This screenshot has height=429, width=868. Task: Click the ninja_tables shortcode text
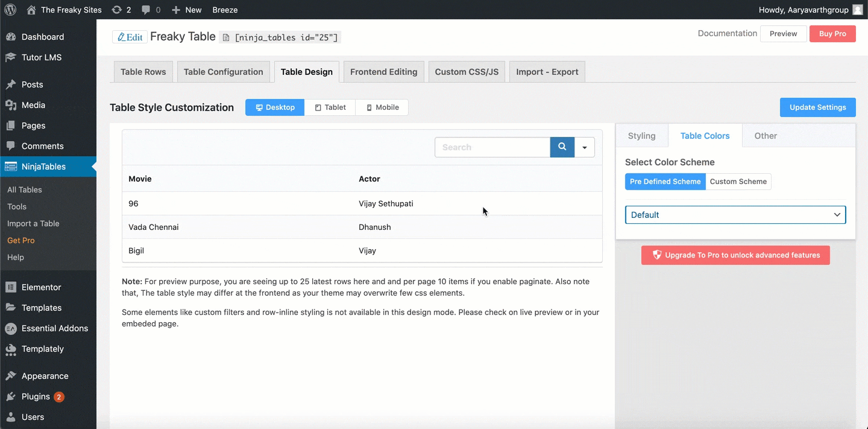287,37
